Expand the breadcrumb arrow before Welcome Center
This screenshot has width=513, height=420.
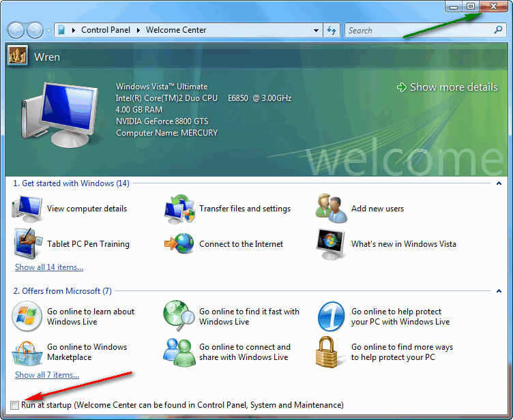tap(138, 30)
